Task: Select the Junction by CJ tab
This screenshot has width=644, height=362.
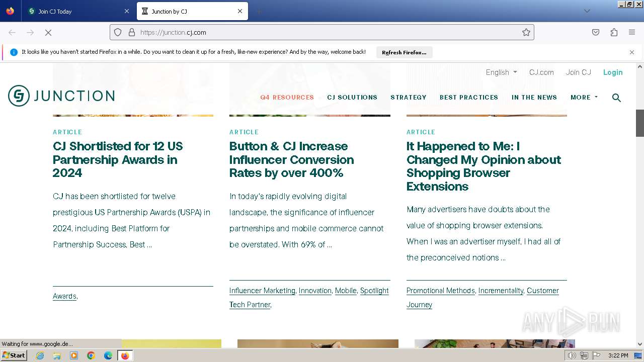Action: (192, 11)
